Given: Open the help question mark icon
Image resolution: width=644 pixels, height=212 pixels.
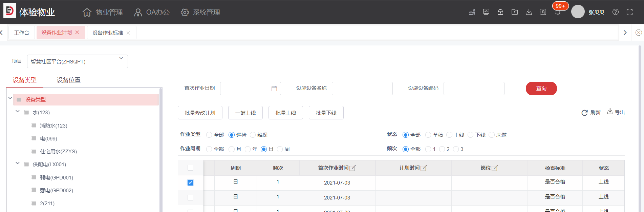Looking at the screenshot, I should pos(616,12).
